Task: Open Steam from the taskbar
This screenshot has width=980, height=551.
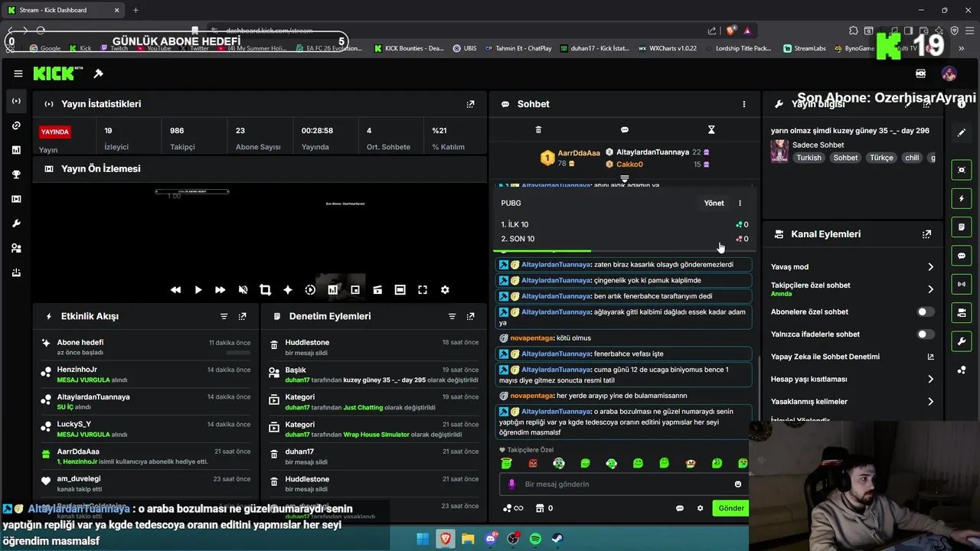Action: click(x=557, y=539)
